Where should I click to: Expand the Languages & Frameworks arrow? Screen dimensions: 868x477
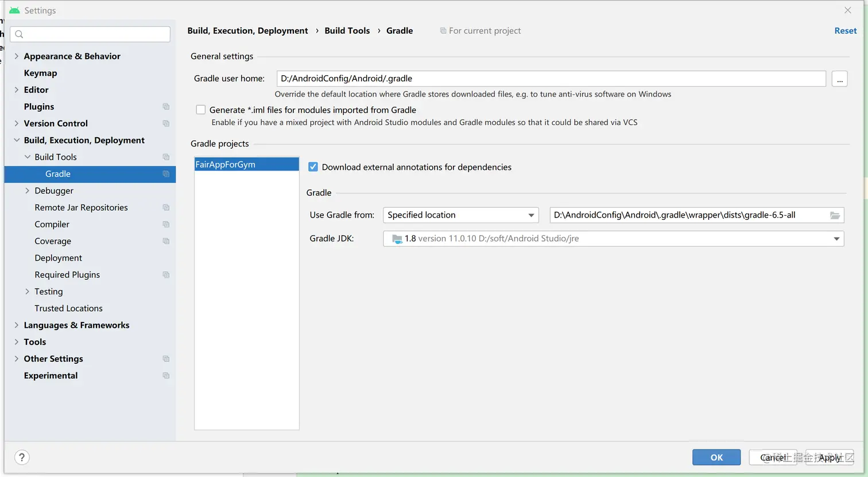[17, 325]
